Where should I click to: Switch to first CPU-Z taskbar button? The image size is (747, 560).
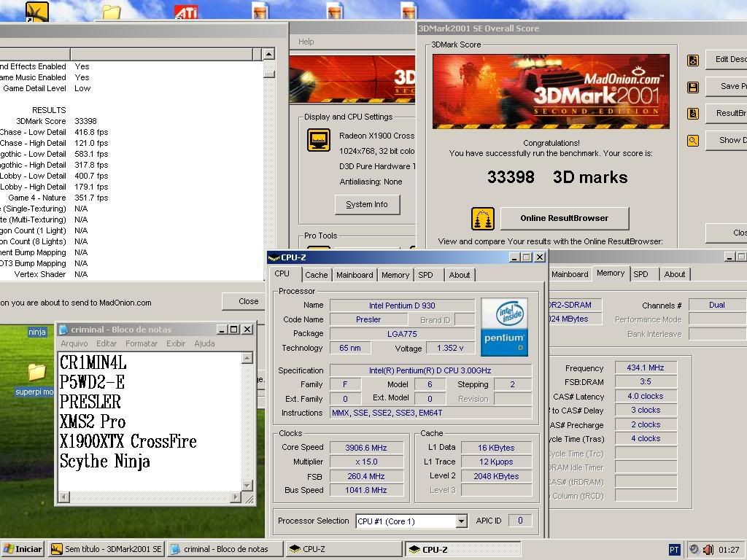[344, 549]
